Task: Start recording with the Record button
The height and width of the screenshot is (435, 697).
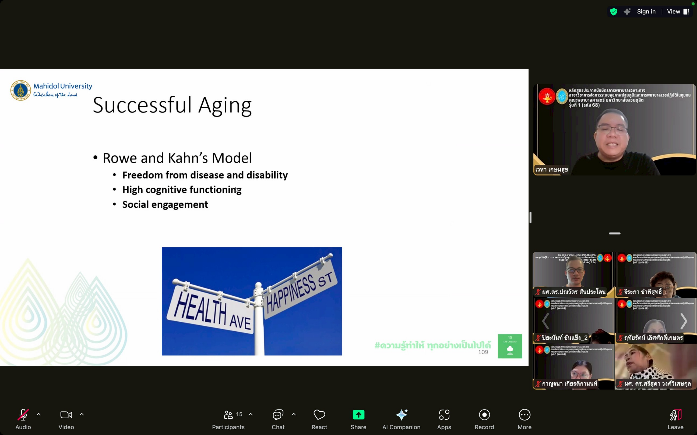Action: 484,417
